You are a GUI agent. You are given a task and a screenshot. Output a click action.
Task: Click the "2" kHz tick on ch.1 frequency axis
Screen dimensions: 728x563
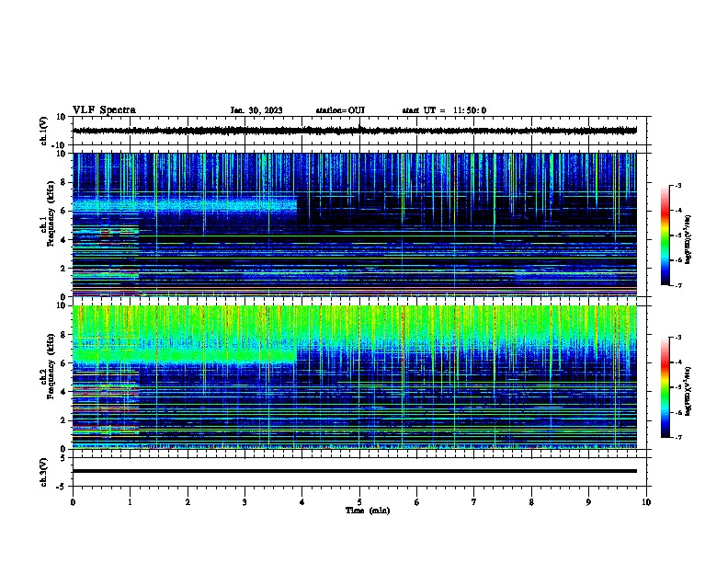[63, 269]
